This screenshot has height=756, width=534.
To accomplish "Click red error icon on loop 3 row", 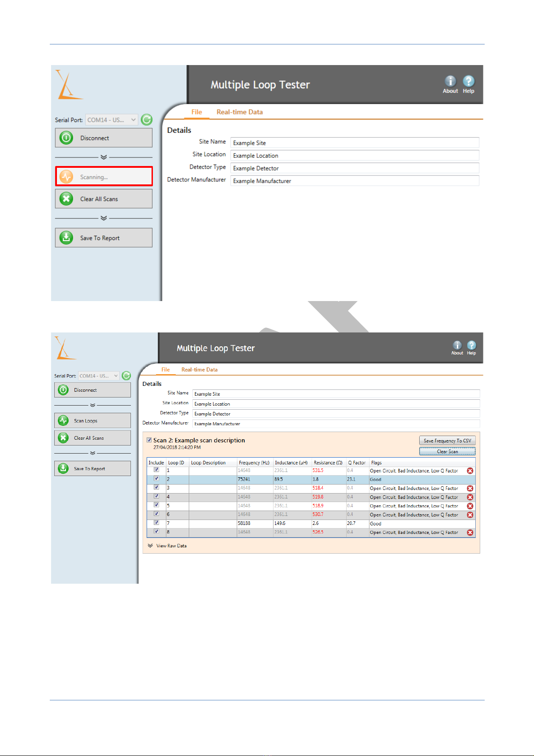I will click(470, 488).
